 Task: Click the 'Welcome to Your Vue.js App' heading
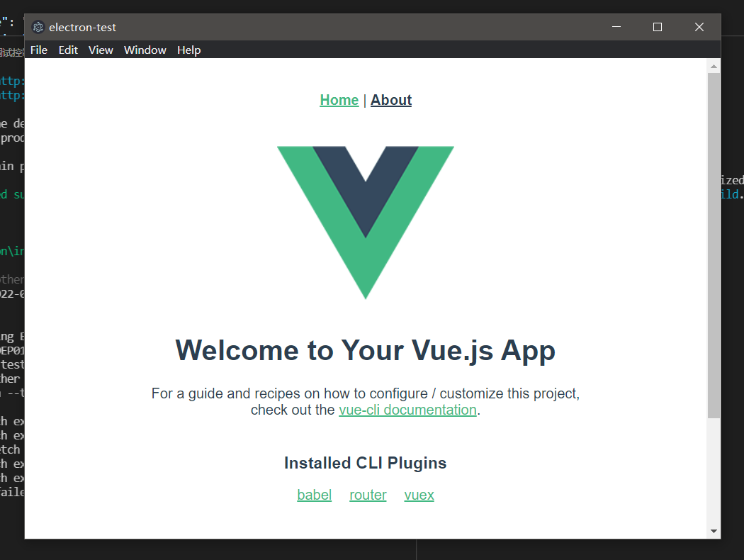pyautogui.click(x=366, y=350)
